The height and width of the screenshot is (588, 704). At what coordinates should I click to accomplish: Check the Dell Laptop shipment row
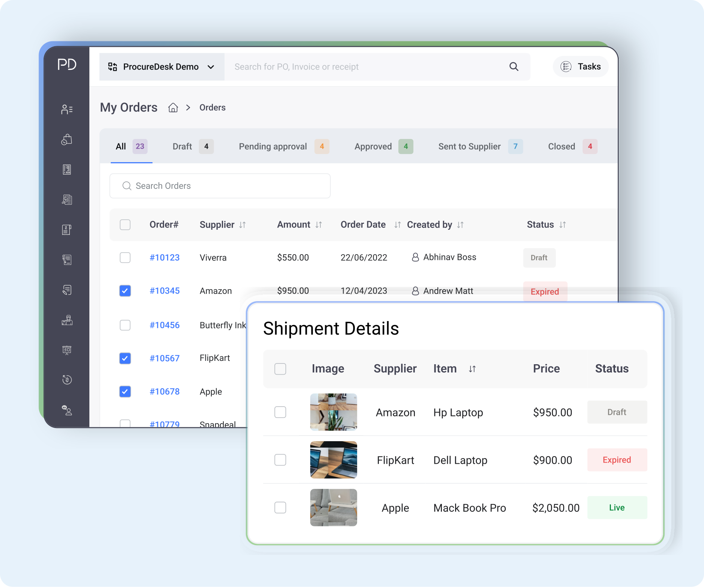[280, 460]
